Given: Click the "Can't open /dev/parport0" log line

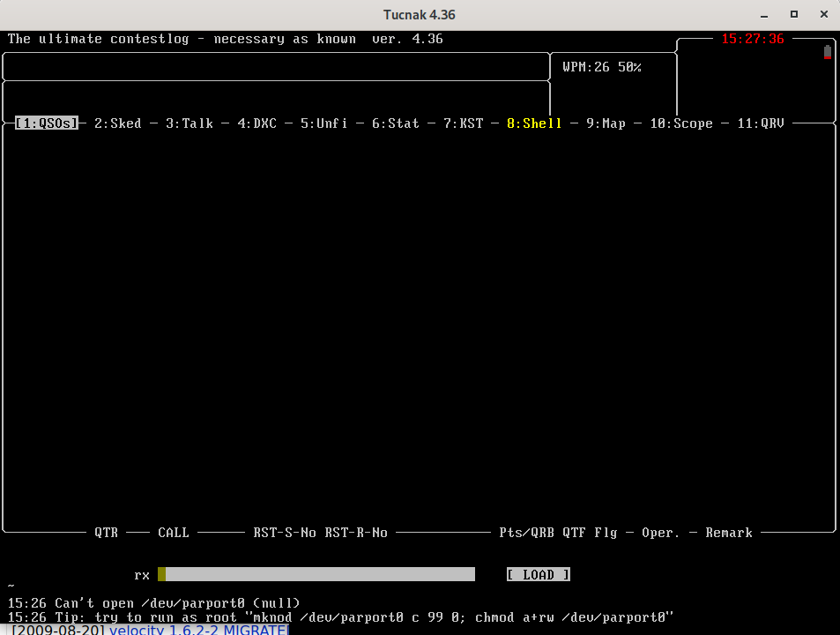Looking at the screenshot, I should point(153,603).
